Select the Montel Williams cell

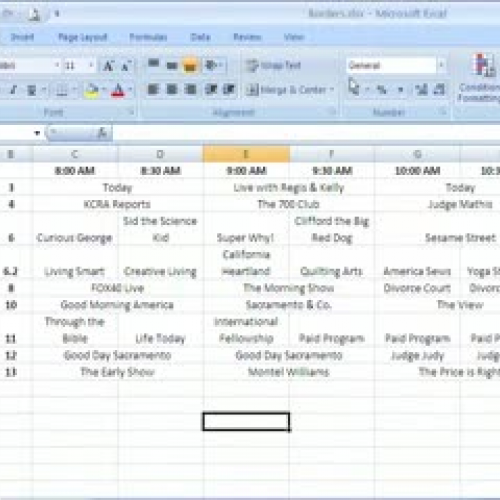click(x=289, y=372)
